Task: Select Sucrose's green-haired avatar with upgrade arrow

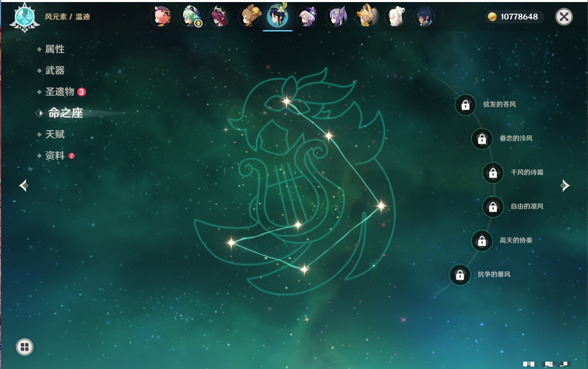Action: pyautogui.click(x=191, y=17)
